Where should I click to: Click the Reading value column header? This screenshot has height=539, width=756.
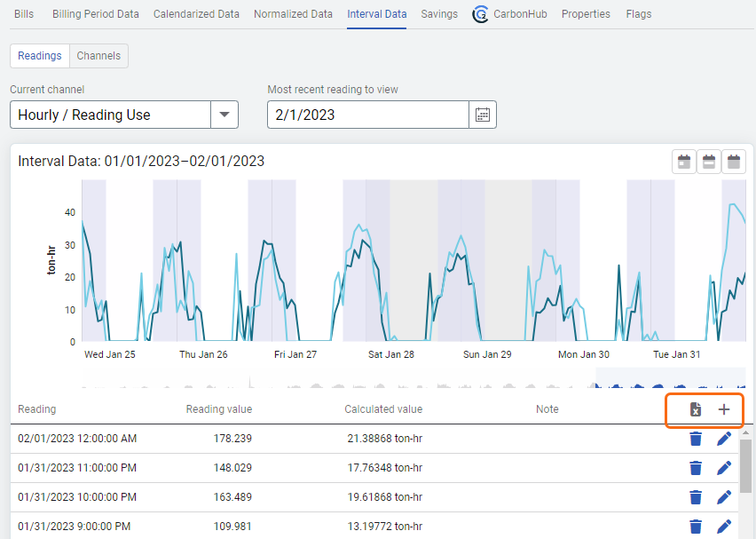click(219, 409)
